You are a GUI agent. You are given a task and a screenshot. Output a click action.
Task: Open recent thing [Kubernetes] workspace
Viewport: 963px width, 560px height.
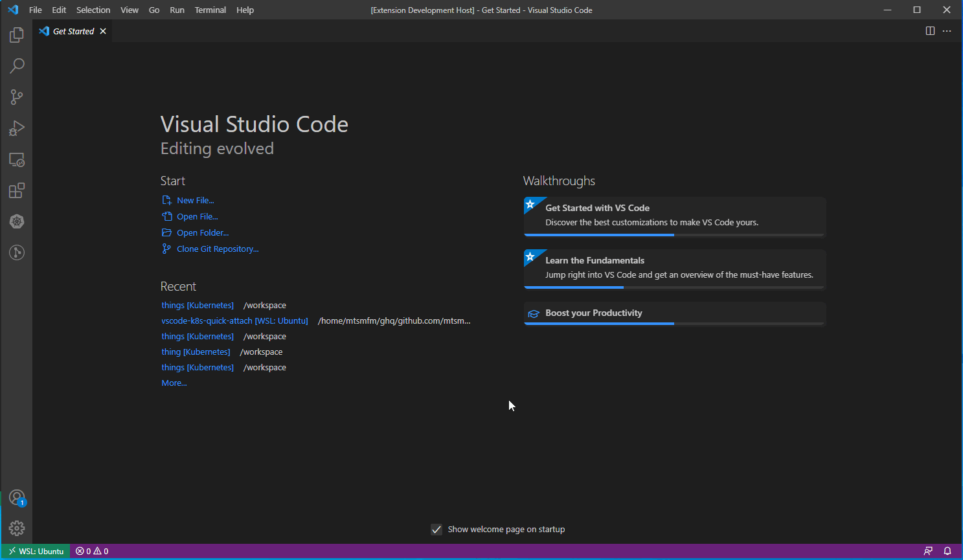(196, 352)
